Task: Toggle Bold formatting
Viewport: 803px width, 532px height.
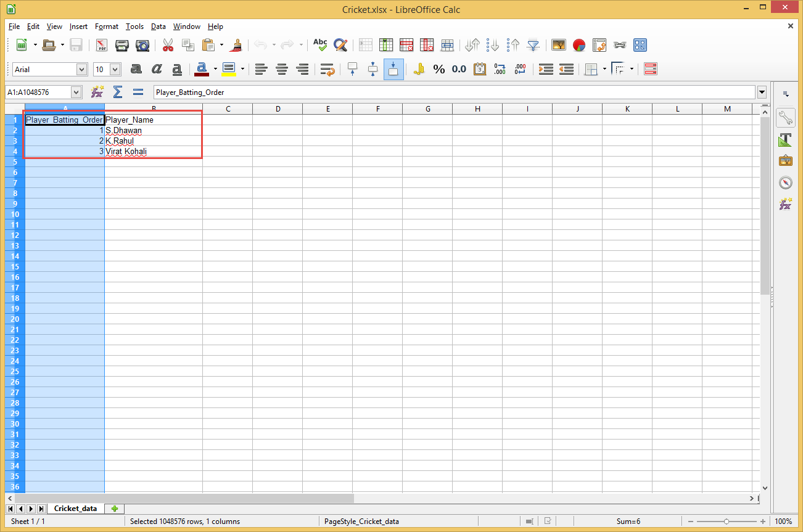Action: pos(136,69)
